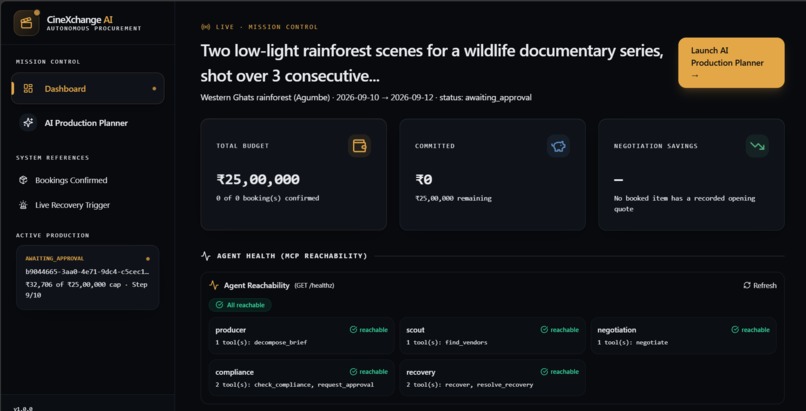The width and height of the screenshot is (806, 411).
Task: Click the 'Two low-light rainforest scenes' headline
Action: click(x=432, y=64)
